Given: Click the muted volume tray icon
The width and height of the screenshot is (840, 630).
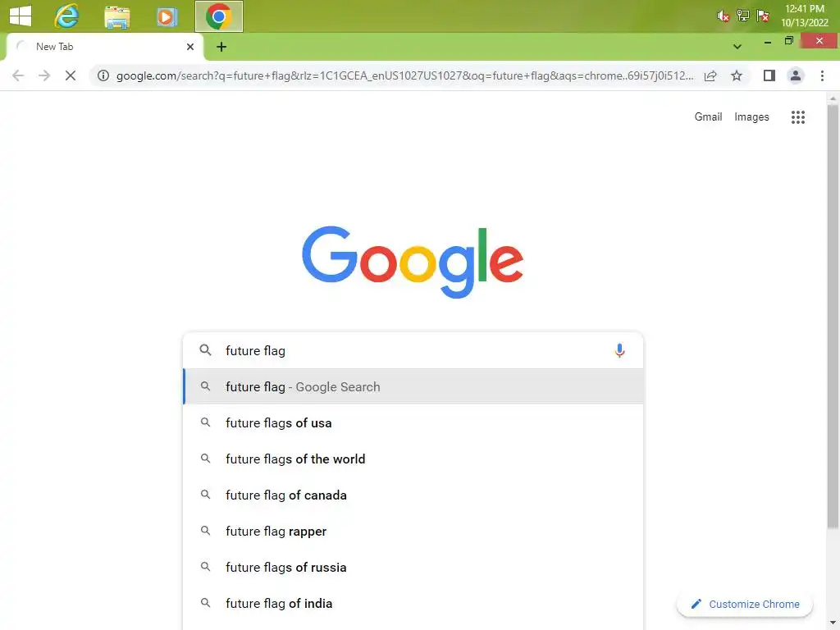Looking at the screenshot, I should tap(724, 16).
